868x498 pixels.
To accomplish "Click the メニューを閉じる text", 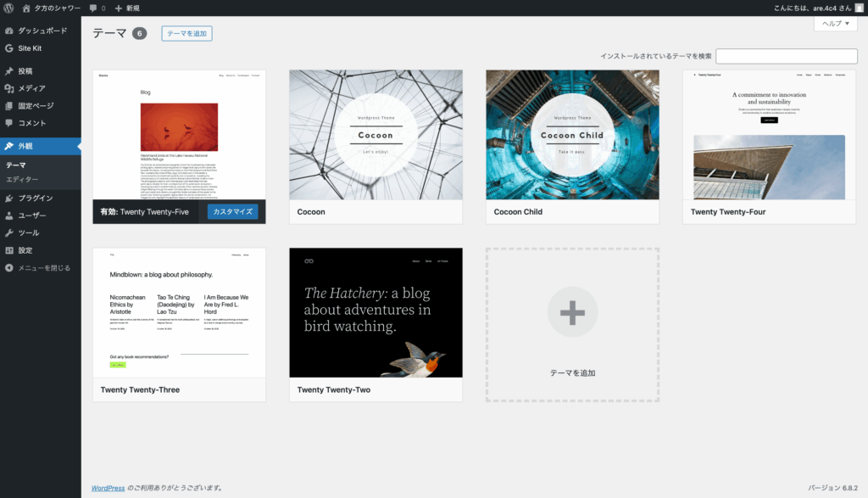I will (x=44, y=267).
